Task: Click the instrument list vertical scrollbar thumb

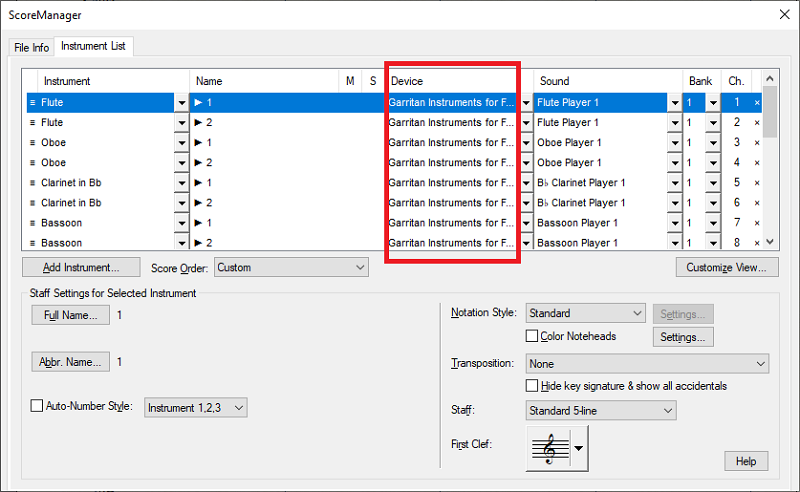Action: [770, 110]
